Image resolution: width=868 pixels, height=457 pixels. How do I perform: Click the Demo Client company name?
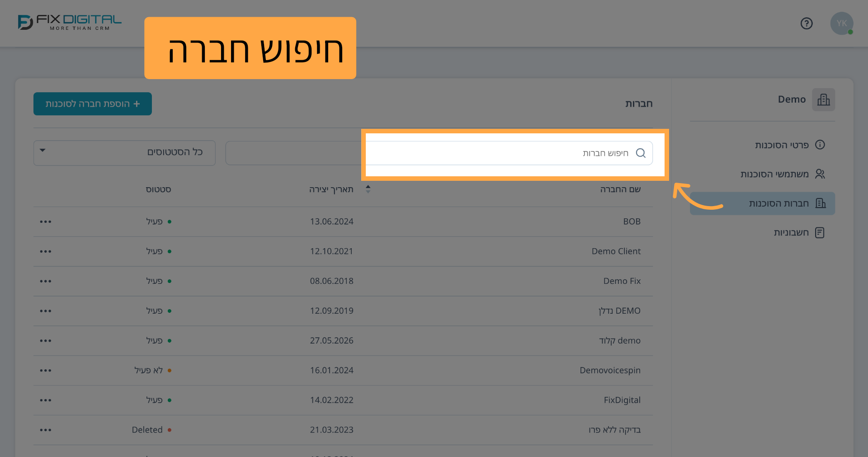pyautogui.click(x=616, y=251)
